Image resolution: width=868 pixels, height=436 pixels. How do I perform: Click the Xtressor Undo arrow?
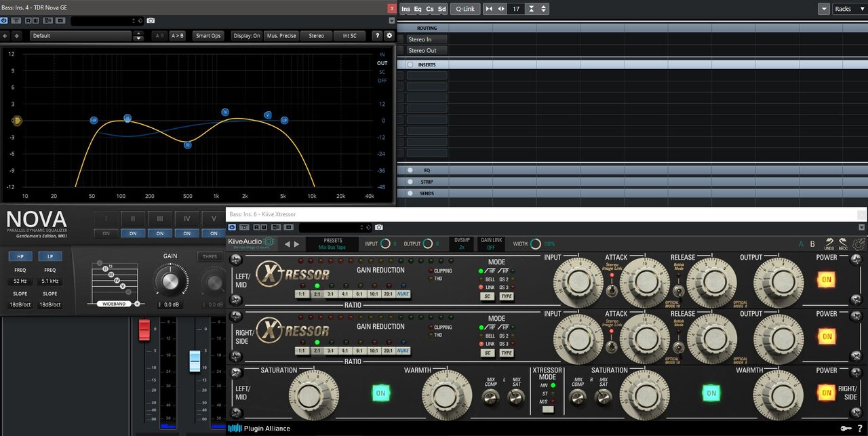829,243
